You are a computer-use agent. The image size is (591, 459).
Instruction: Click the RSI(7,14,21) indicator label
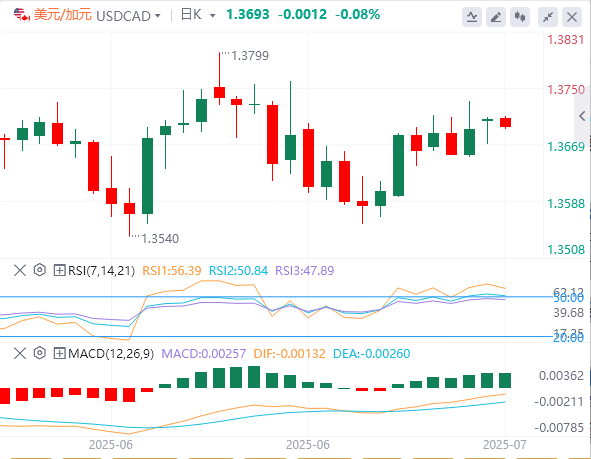click(x=101, y=271)
